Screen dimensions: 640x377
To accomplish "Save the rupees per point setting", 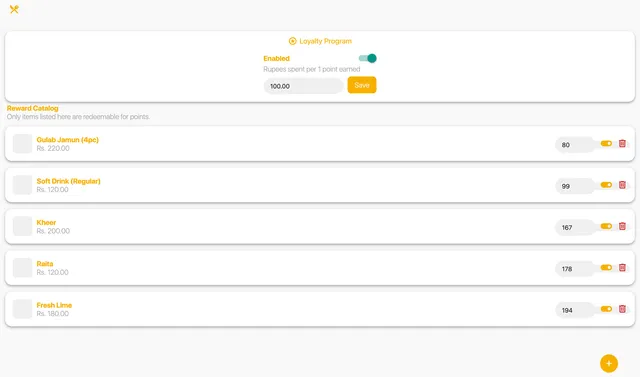I will point(362,85).
